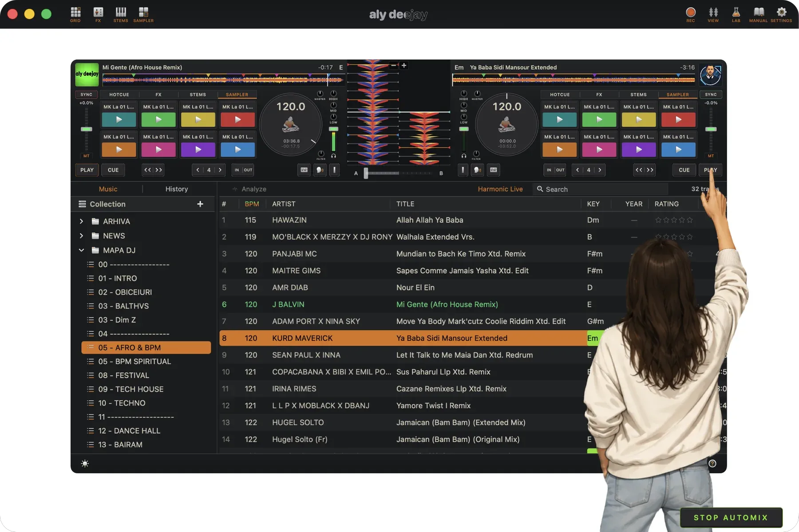Click STOP AUTOMIX button
The height and width of the screenshot is (532, 799).
click(x=731, y=517)
